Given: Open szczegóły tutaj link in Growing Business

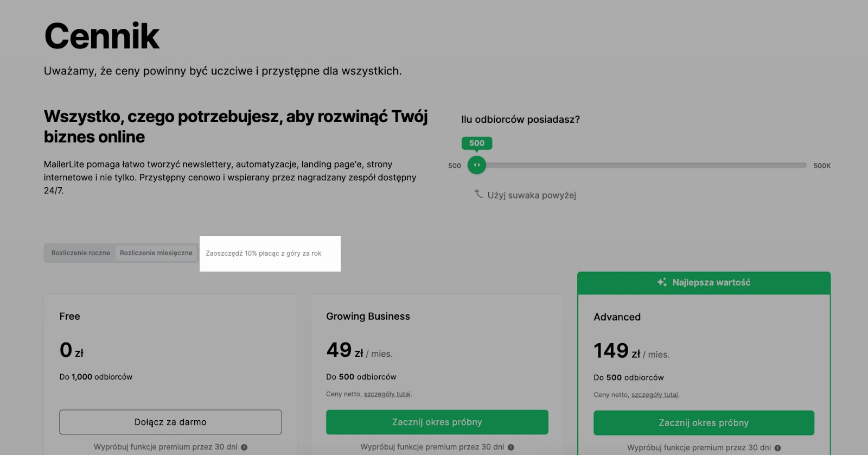Looking at the screenshot, I should click(387, 394).
